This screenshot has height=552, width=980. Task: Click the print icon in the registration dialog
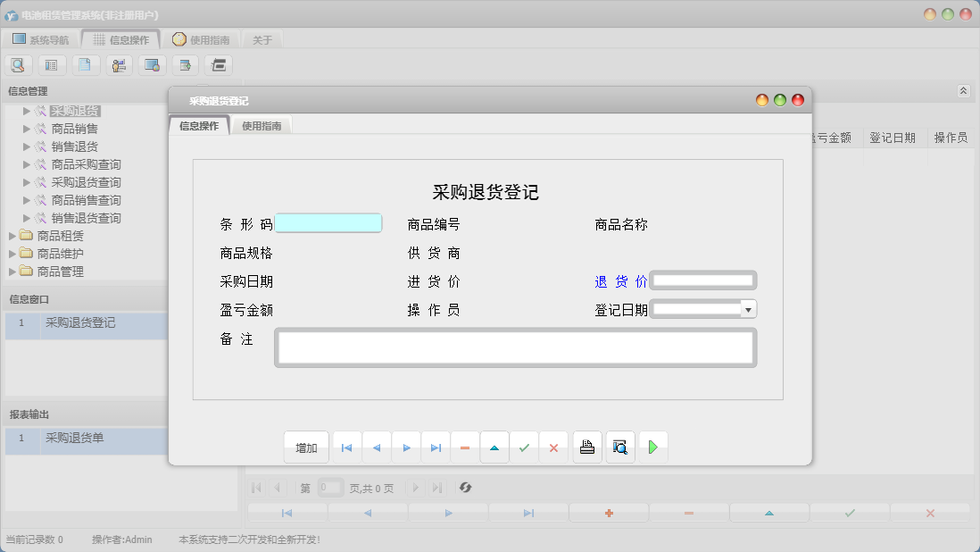[x=587, y=447]
